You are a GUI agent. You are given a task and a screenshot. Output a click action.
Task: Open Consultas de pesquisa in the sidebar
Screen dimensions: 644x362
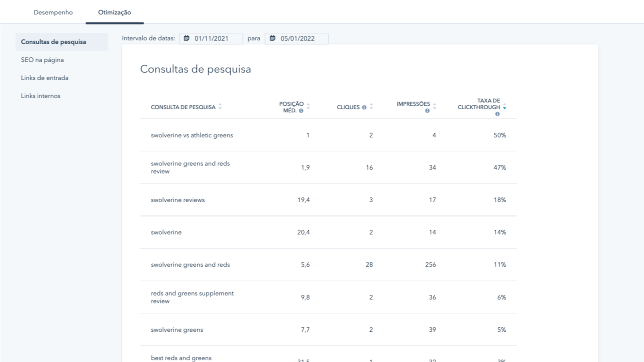[61, 42]
